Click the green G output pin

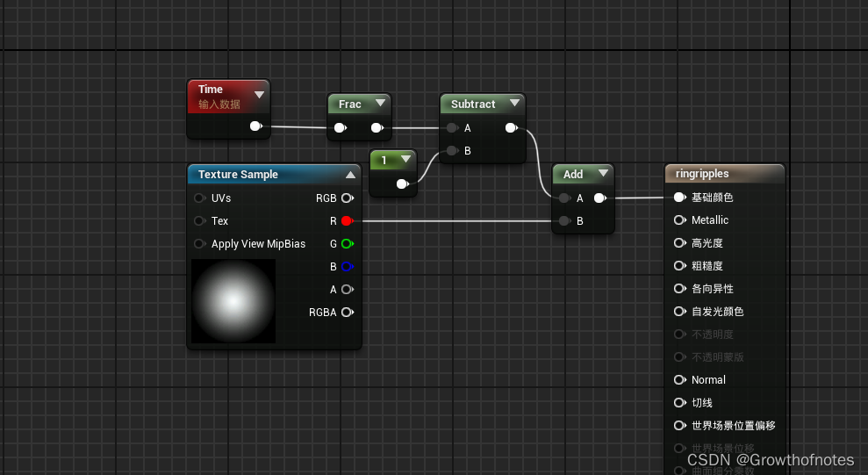[x=348, y=243]
